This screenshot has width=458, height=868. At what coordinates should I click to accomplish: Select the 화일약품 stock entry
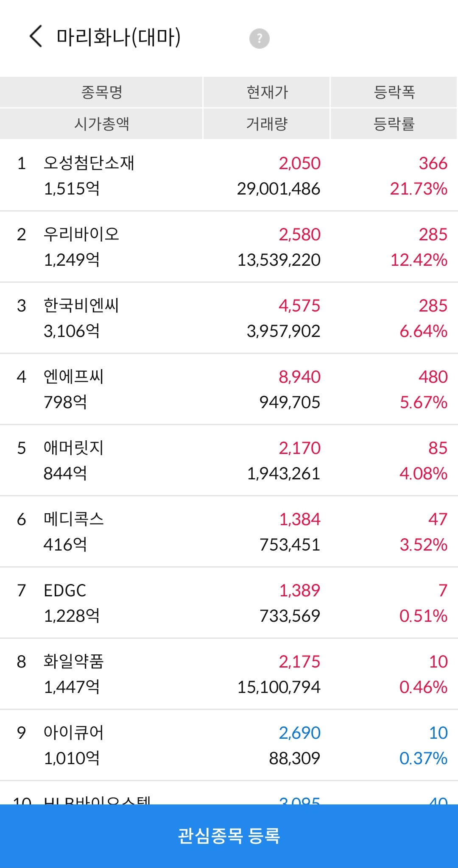(229, 674)
